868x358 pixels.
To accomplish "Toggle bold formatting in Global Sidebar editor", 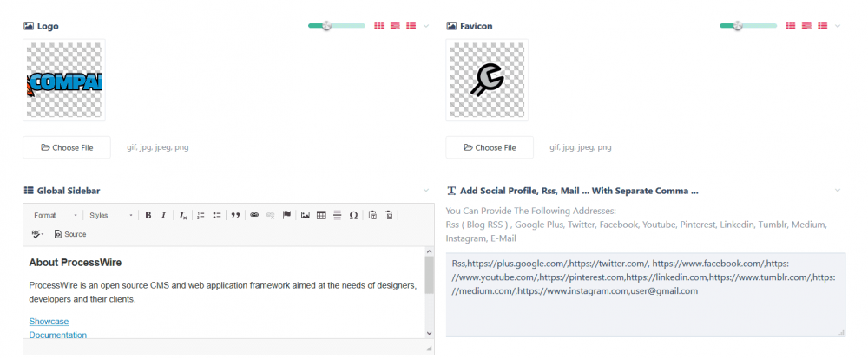I will click(148, 216).
